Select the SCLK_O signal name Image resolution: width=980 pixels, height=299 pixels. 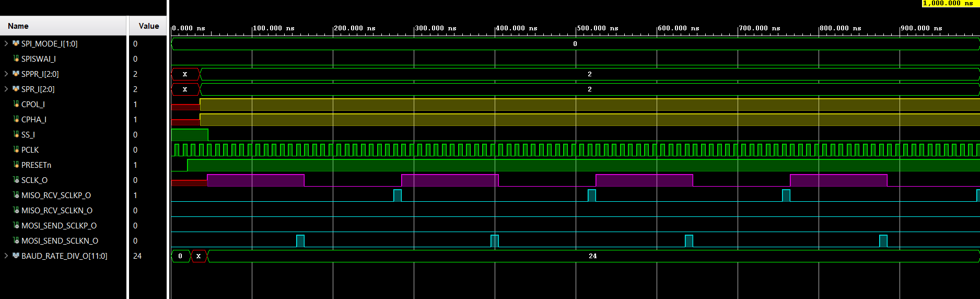coord(34,180)
